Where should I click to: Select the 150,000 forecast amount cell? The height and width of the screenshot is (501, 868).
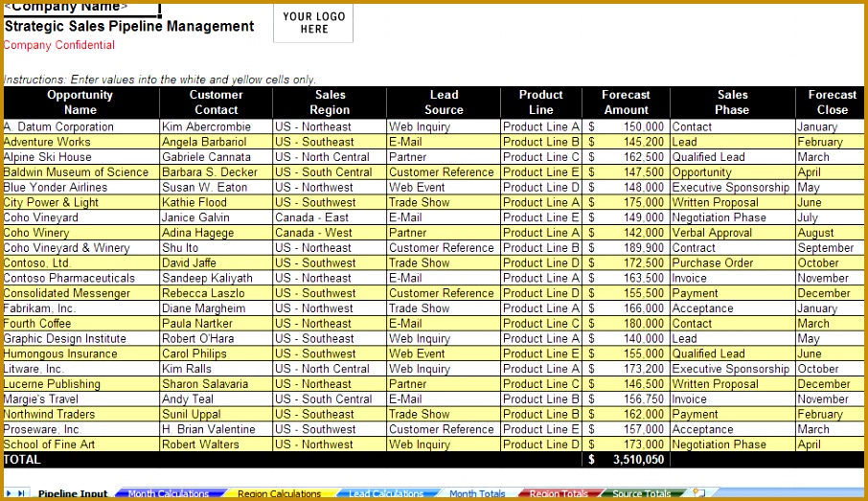626,126
